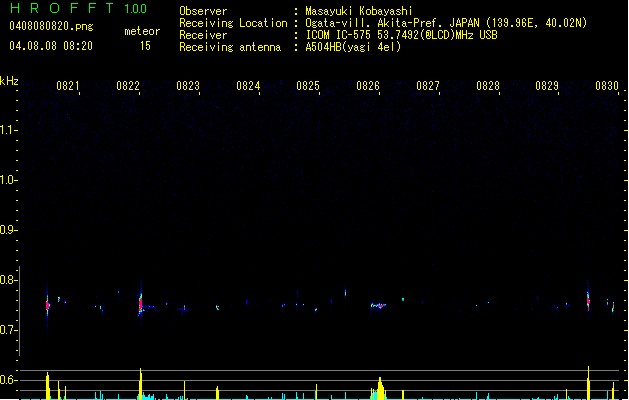The width and height of the screenshot is (629, 400).
Task: Select the filename 0408080820.png
Action: coord(51,26)
